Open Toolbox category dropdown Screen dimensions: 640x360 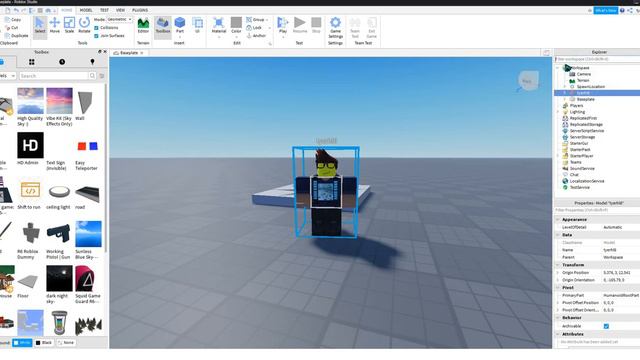(8, 76)
